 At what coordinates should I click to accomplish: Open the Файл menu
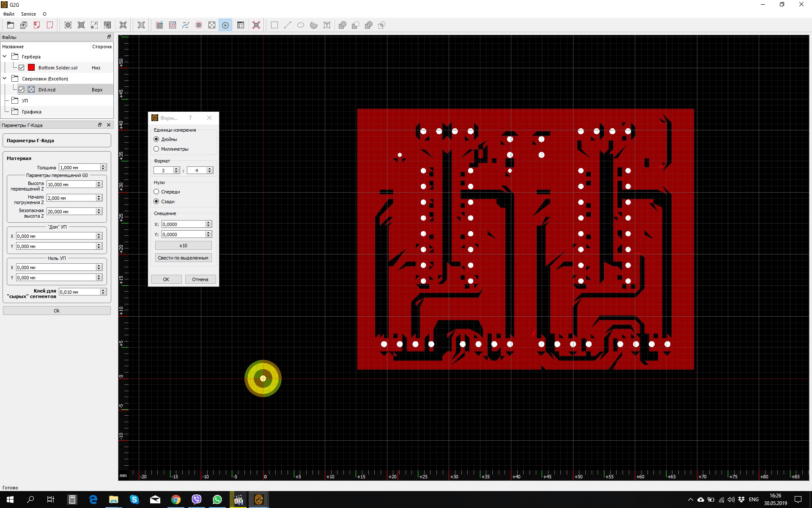[x=8, y=14]
